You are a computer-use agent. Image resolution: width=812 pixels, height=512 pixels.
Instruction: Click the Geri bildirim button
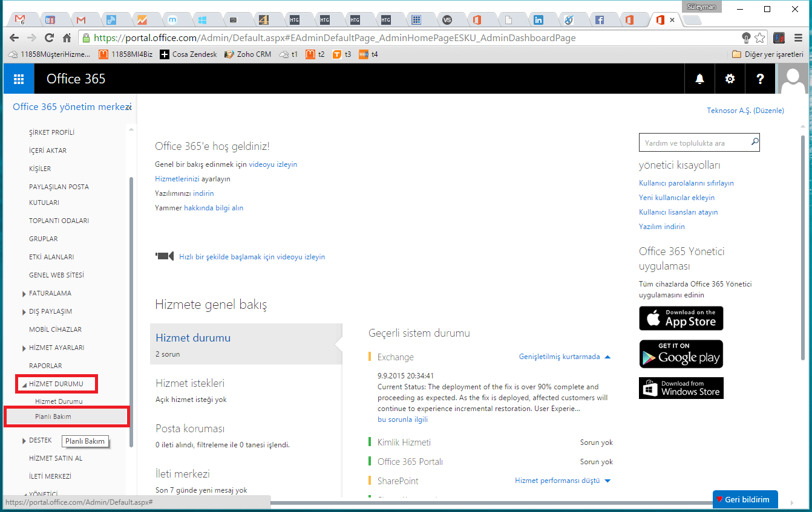pyautogui.click(x=745, y=499)
